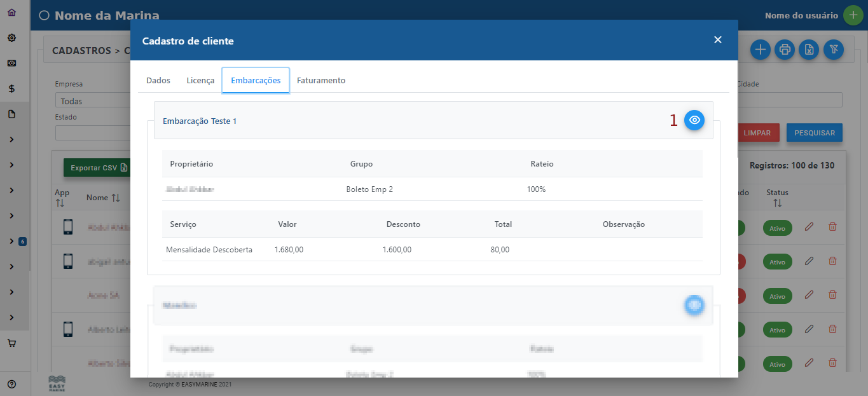Open the shopping cart icon

click(x=11, y=343)
